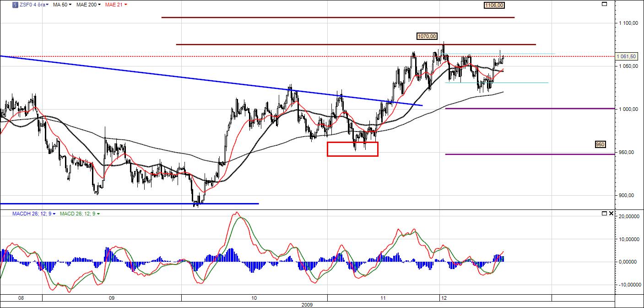The width and height of the screenshot is (644, 308).
Task: Click month 11 on the time axis
Action: pos(383,298)
